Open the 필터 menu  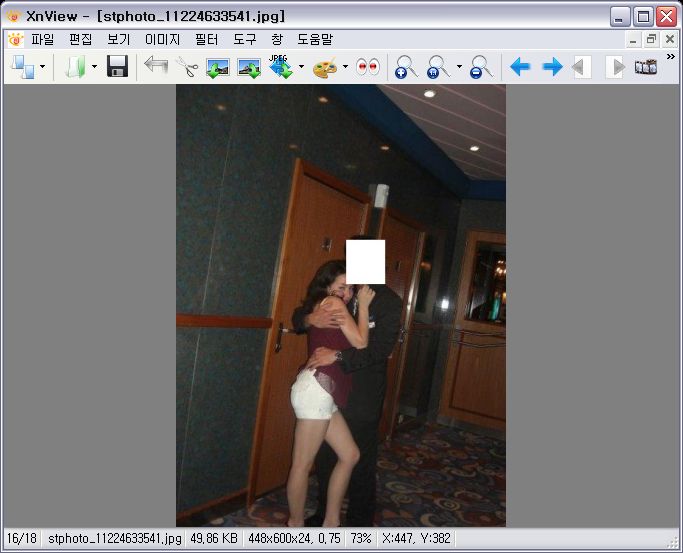coord(207,40)
